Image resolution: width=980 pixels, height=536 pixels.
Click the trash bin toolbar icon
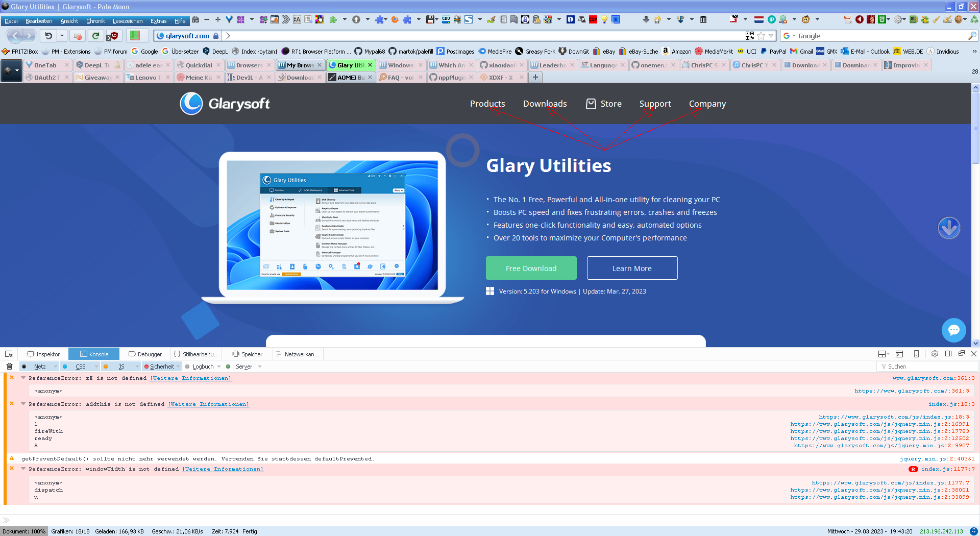click(703, 19)
